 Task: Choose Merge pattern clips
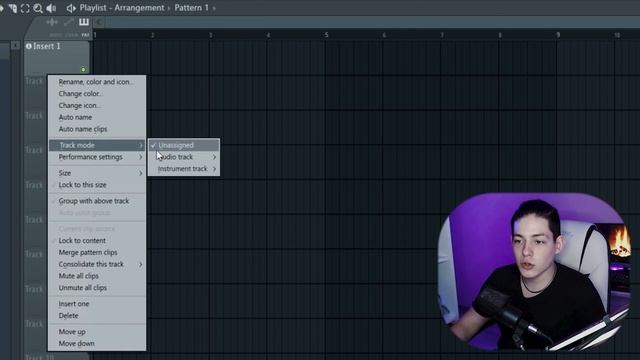click(x=96, y=252)
